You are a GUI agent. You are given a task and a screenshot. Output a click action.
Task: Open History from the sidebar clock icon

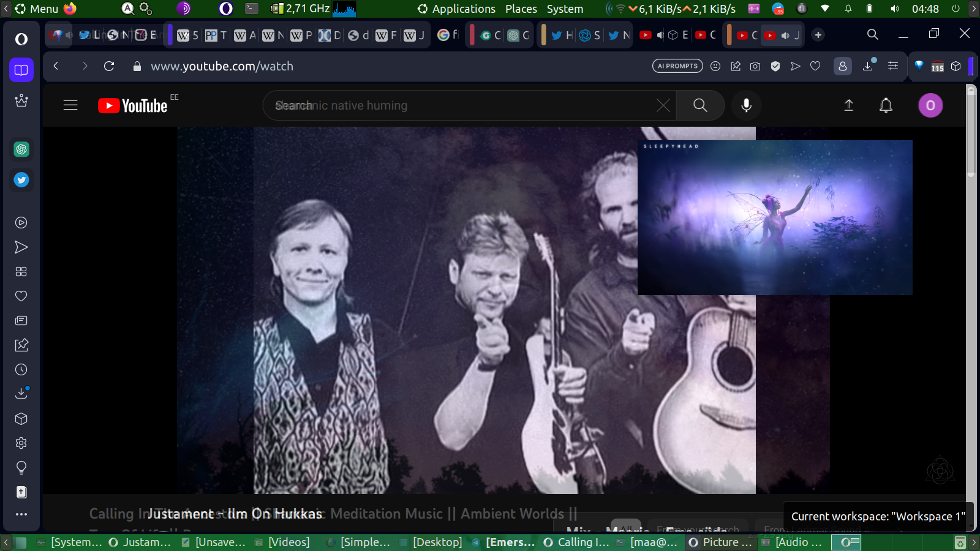pos(21,370)
